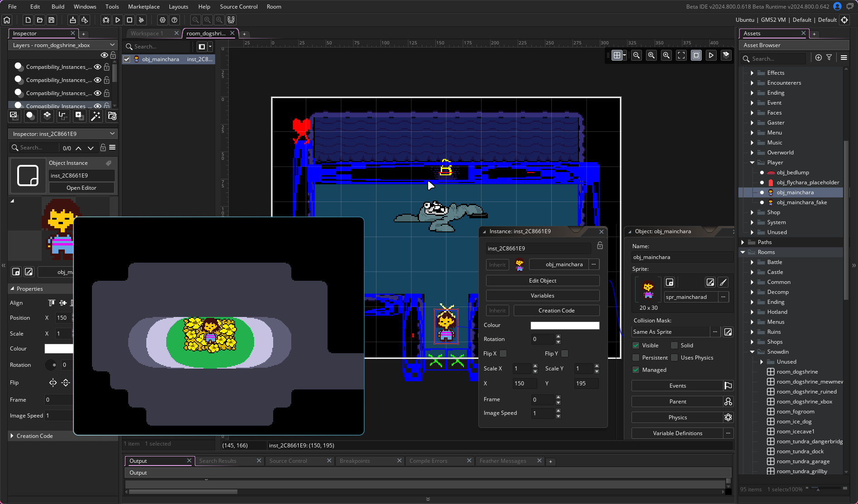Enable Flip X checkbox in instance panel

503,354
